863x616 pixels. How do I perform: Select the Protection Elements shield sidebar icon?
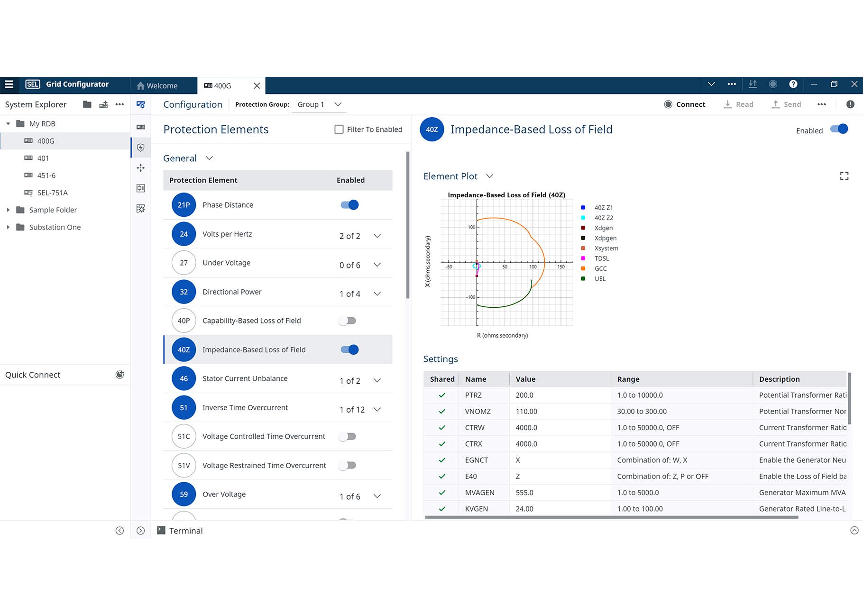141,147
